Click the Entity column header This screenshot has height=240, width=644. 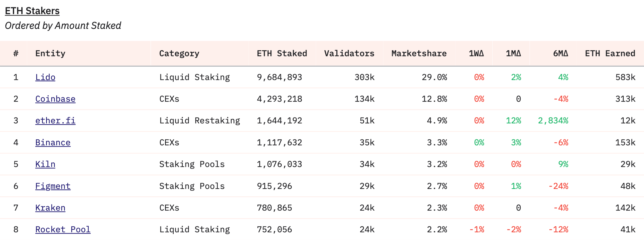click(50, 53)
